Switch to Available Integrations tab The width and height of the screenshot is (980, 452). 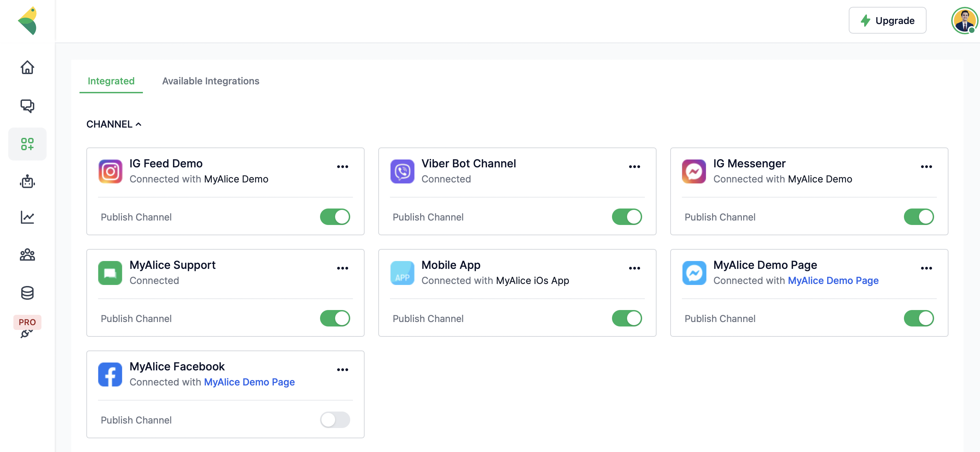tap(211, 81)
